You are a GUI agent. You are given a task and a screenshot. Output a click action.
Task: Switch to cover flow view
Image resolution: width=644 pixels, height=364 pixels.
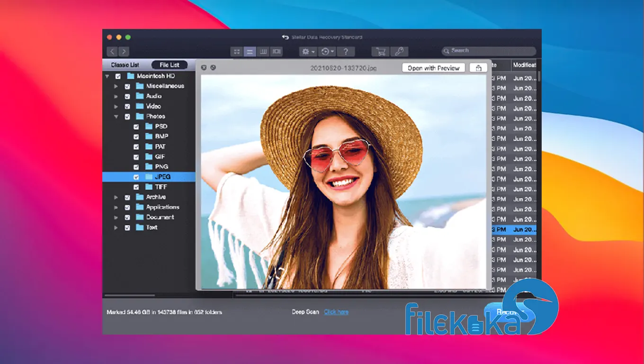(x=276, y=51)
